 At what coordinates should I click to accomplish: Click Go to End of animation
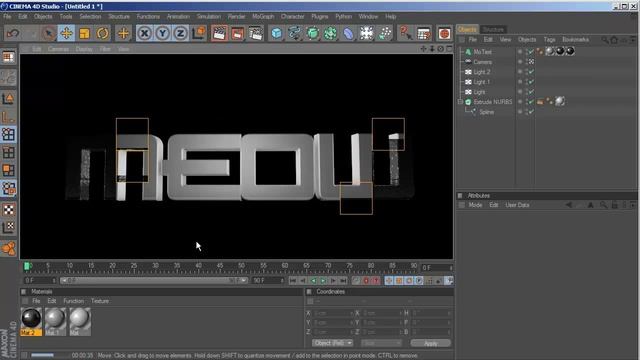(344, 280)
